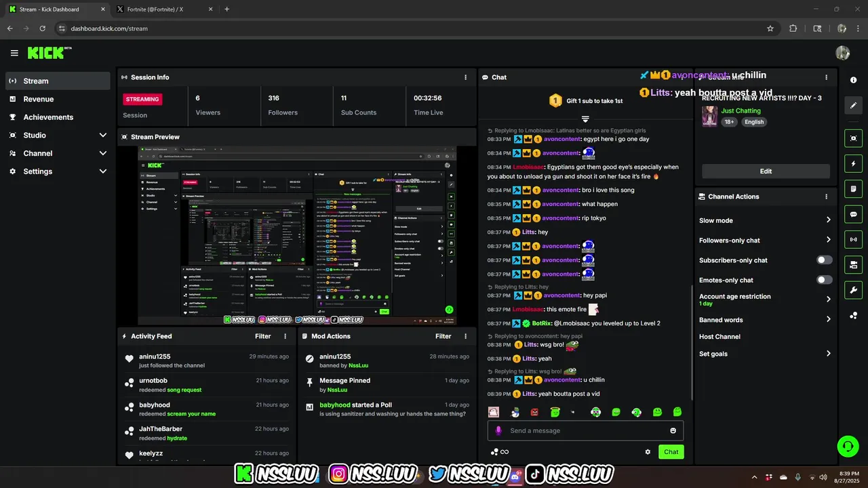Viewport: 868px width, 488px height.
Task: Click the lightning bolt icon in right sidebar
Action: tap(853, 163)
